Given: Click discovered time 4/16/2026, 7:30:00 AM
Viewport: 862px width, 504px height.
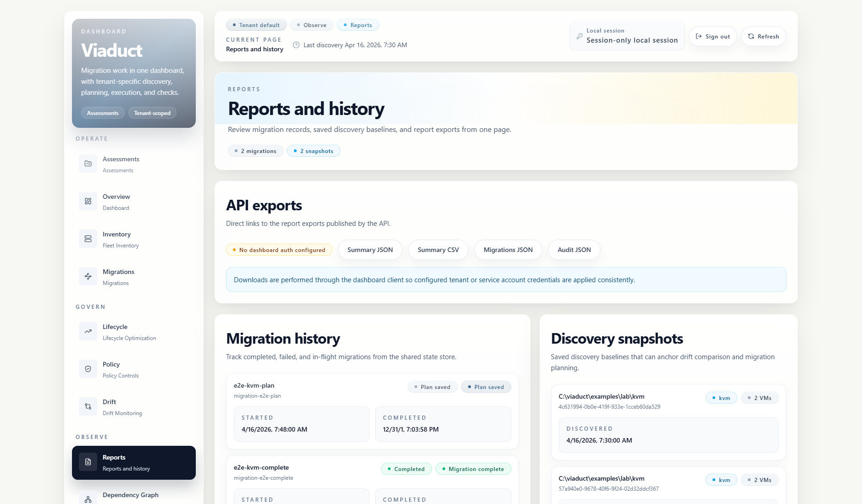Looking at the screenshot, I should [x=599, y=440].
